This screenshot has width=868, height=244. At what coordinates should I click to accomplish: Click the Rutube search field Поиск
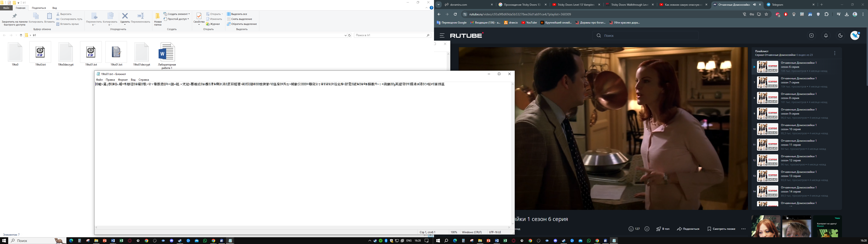645,35
